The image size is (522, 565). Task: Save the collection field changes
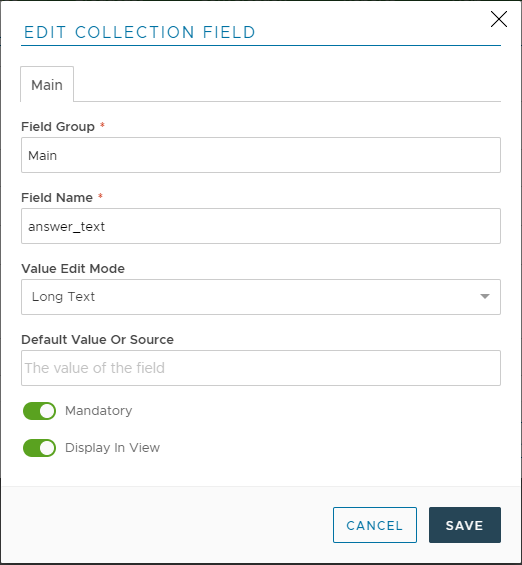465,525
